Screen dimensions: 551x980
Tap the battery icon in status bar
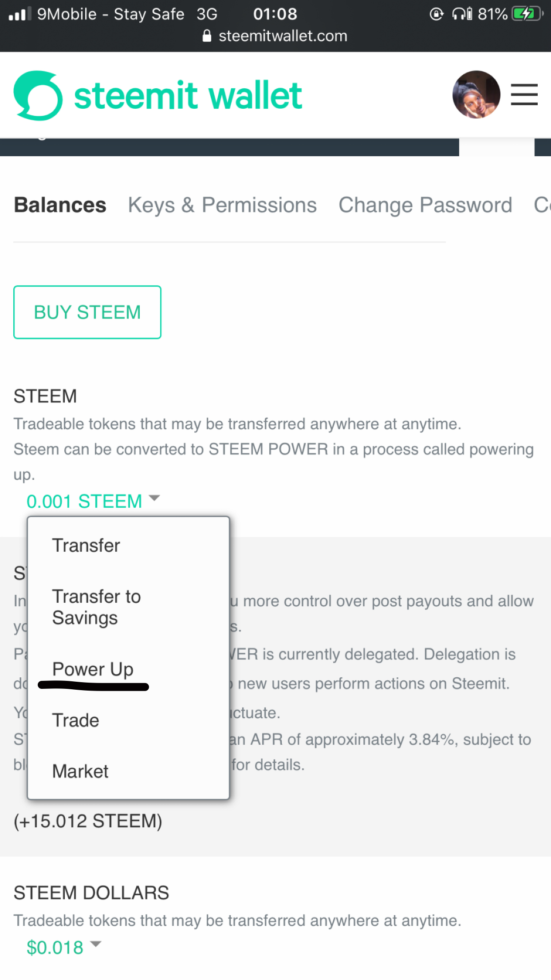coord(527,14)
